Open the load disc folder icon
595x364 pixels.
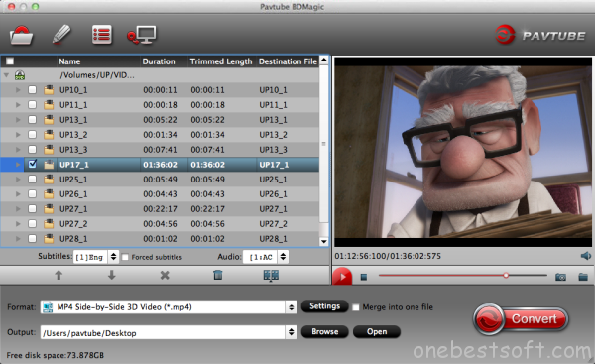(21, 35)
